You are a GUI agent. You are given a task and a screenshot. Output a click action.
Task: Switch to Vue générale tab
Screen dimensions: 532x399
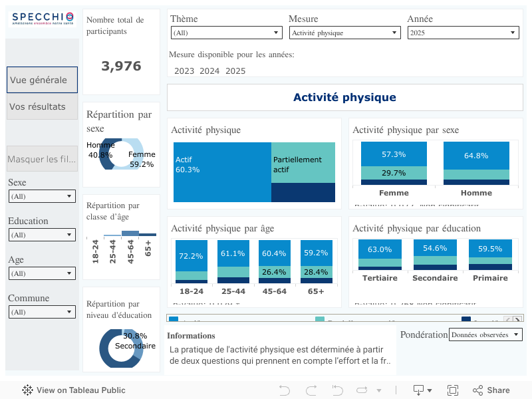tap(42, 80)
